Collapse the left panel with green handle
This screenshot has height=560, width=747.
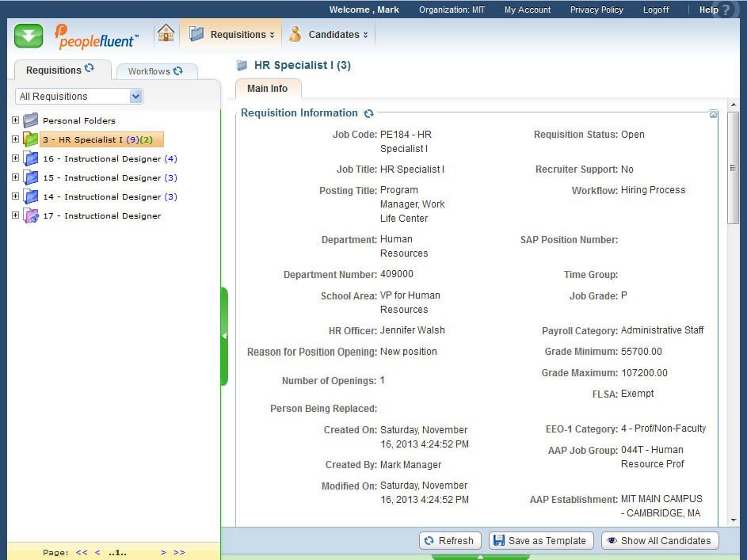click(224, 336)
